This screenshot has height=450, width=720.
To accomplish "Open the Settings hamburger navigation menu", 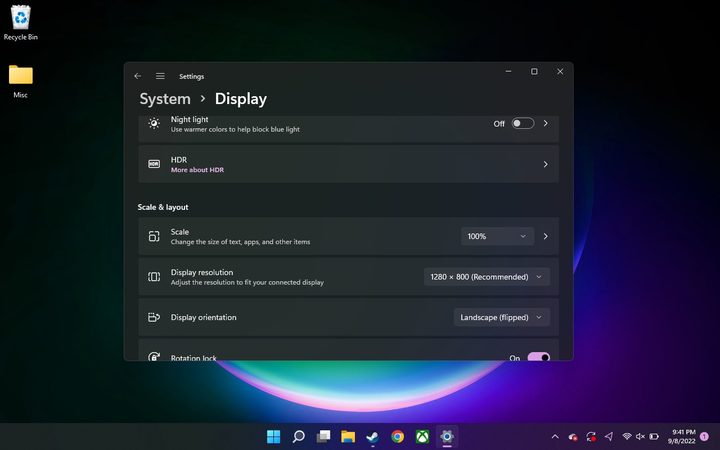I will coord(160,76).
